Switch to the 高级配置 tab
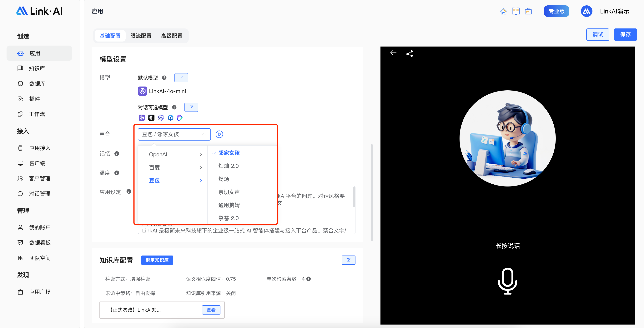Screen dimensions: 644x328 pos(172,36)
